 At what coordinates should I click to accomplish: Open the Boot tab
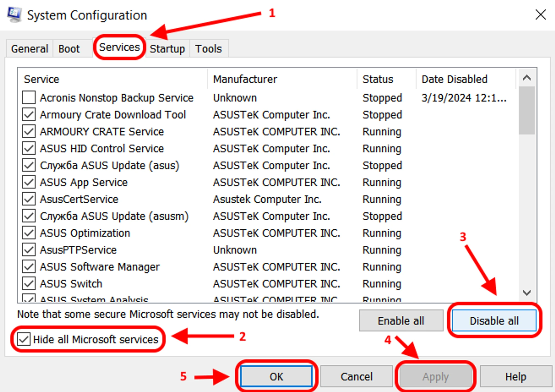[x=69, y=49]
